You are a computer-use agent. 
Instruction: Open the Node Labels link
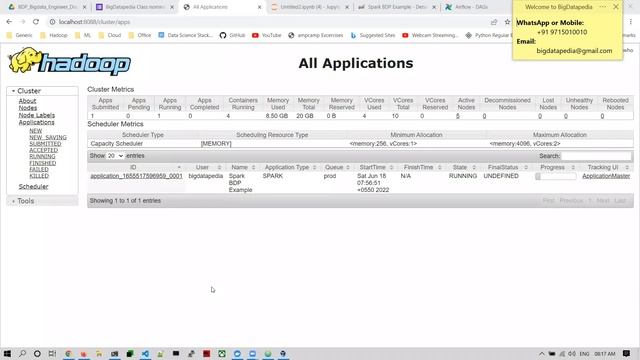37,116
